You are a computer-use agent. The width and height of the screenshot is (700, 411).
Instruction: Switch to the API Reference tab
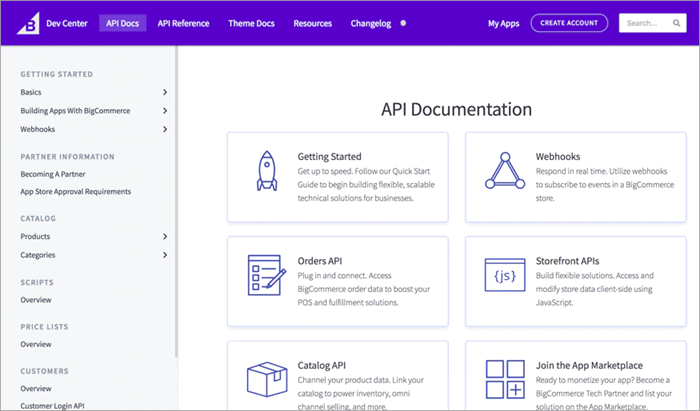click(x=183, y=24)
